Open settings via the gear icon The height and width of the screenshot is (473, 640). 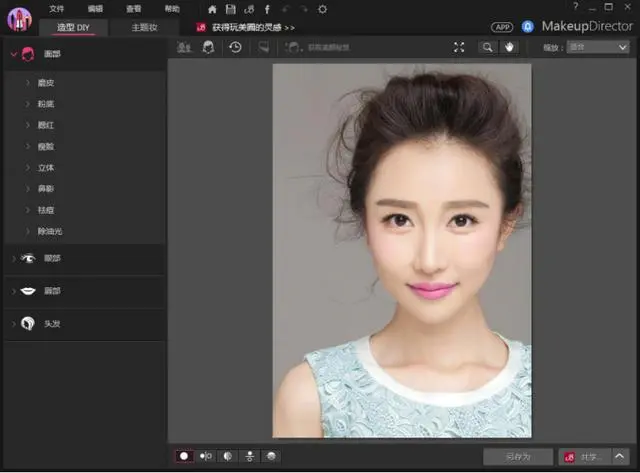point(322,9)
